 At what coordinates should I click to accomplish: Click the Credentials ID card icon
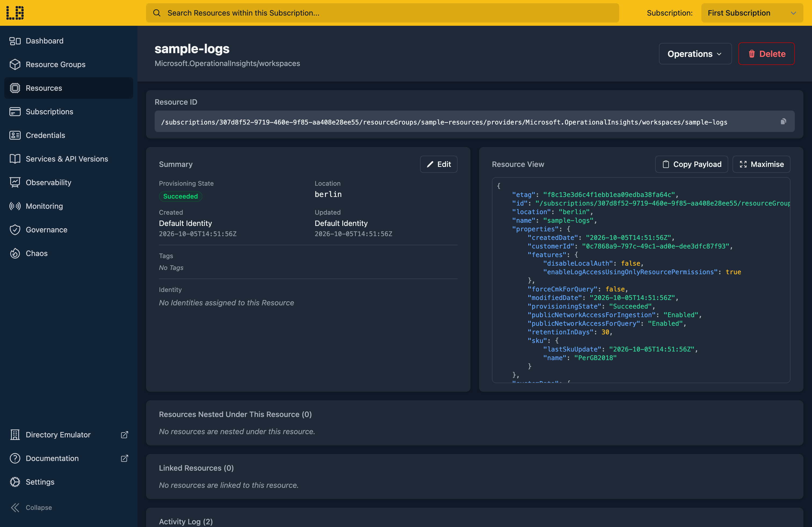point(15,135)
